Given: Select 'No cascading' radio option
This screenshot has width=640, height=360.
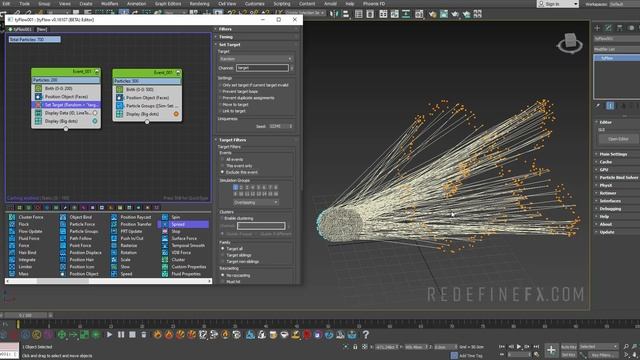Looking at the screenshot, I should coord(223,276).
